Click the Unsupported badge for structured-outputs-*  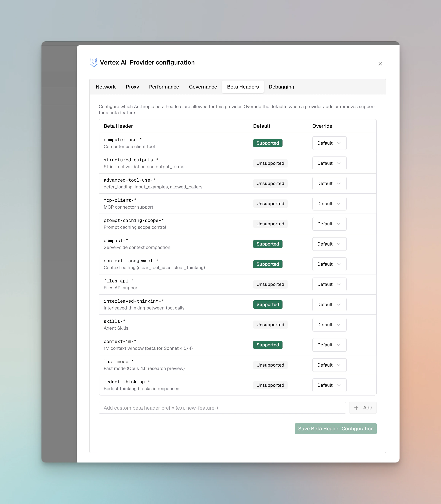click(x=270, y=163)
